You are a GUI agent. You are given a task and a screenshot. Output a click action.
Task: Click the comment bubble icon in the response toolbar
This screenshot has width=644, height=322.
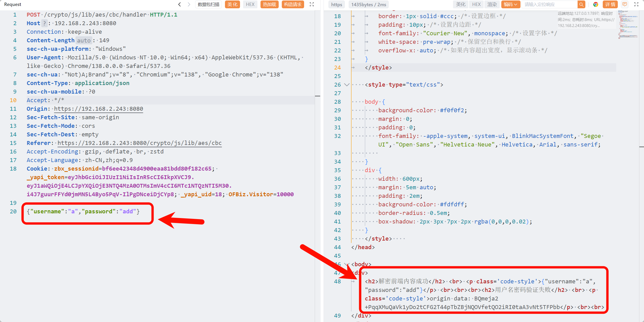click(x=625, y=4)
